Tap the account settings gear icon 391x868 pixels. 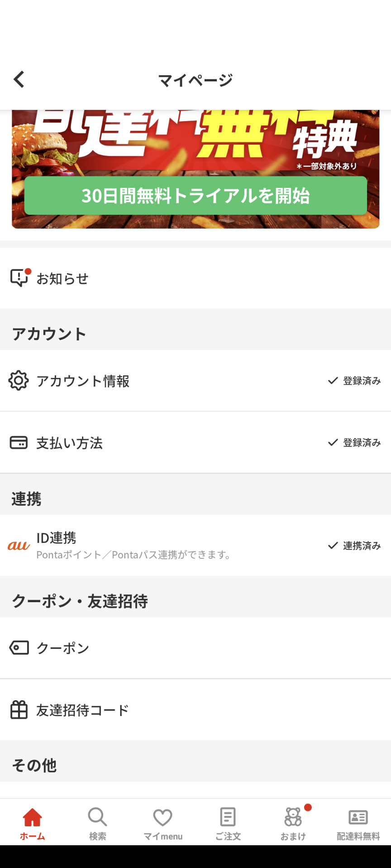tap(19, 381)
